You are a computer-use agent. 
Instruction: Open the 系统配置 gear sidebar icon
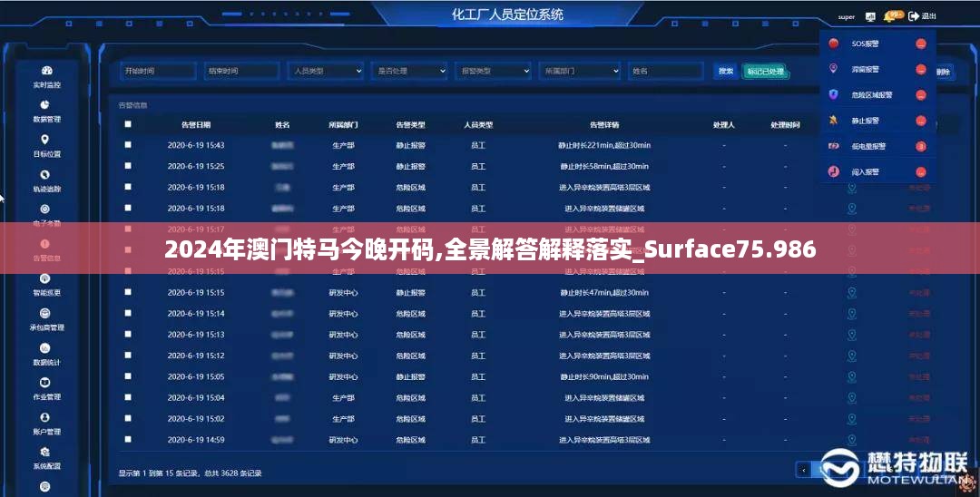point(45,452)
